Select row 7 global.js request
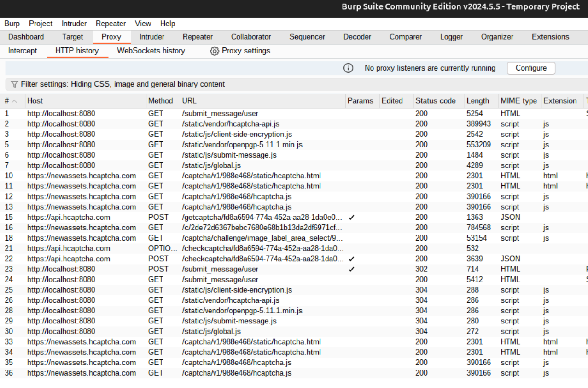This screenshot has width=588, height=388. 294,165
